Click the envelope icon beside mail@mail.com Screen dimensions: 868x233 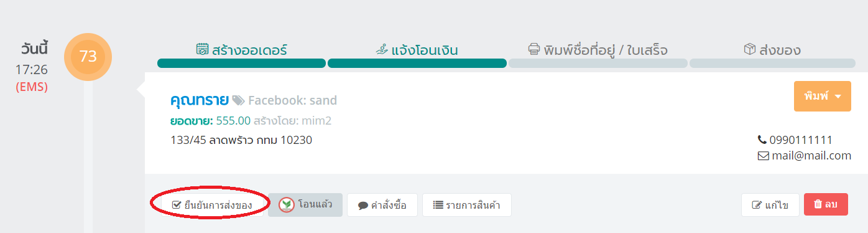[763, 156]
